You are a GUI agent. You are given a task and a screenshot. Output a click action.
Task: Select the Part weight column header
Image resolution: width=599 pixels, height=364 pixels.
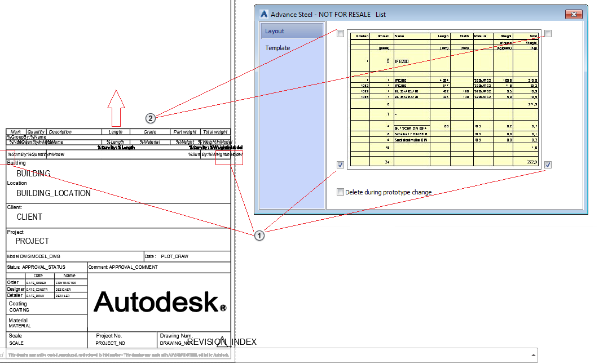185,132
